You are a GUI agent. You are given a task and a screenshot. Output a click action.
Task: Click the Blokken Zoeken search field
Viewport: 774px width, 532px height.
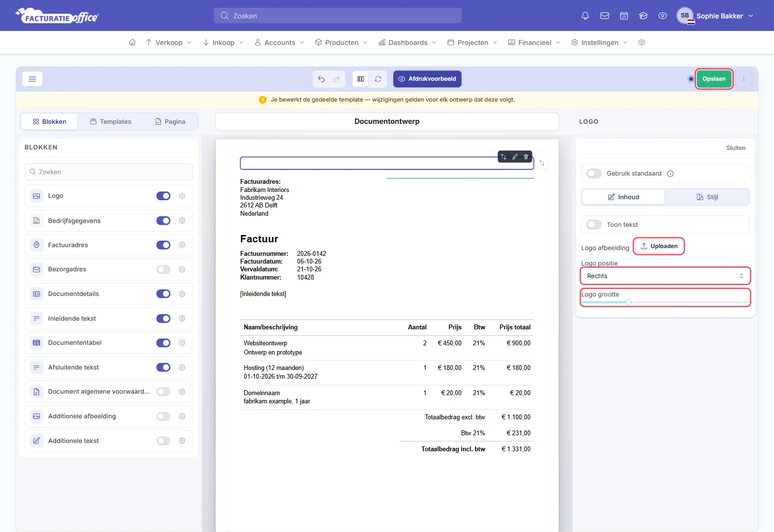109,172
